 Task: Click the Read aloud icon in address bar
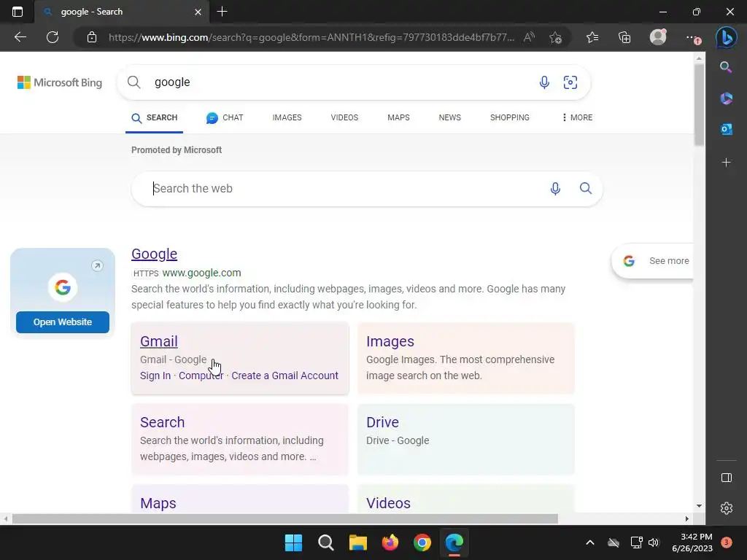point(529,37)
